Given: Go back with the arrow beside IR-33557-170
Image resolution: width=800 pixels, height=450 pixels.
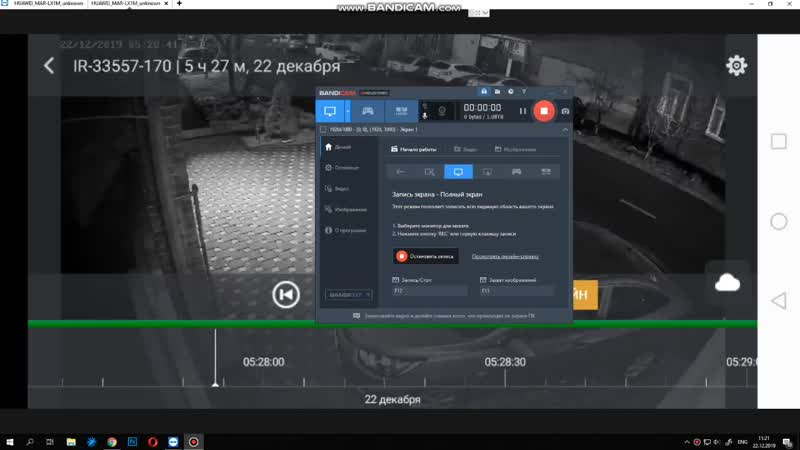Looking at the screenshot, I should 49,66.
